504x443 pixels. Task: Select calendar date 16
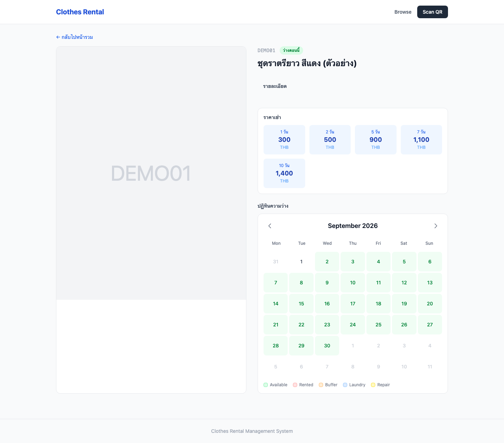pos(327,304)
